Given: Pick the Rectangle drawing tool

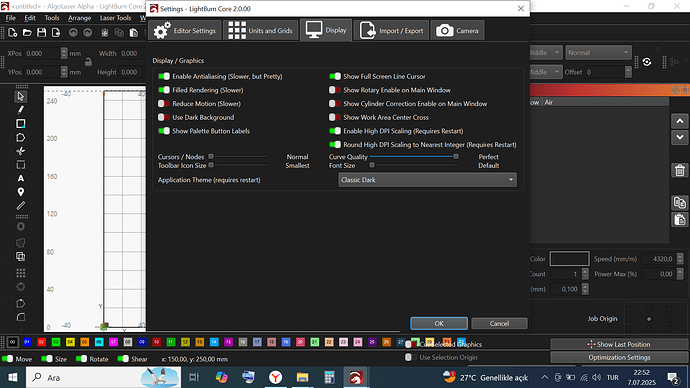Looking at the screenshot, I should [x=20, y=124].
